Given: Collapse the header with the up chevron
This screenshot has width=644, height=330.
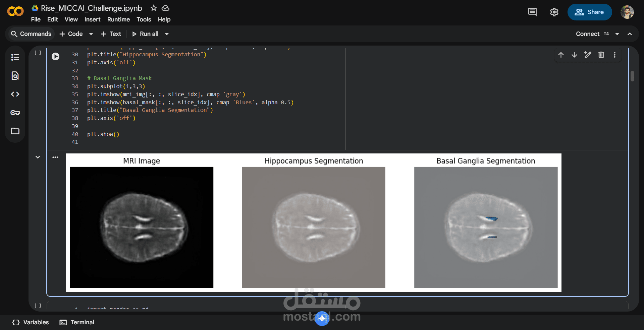Looking at the screenshot, I should point(630,34).
